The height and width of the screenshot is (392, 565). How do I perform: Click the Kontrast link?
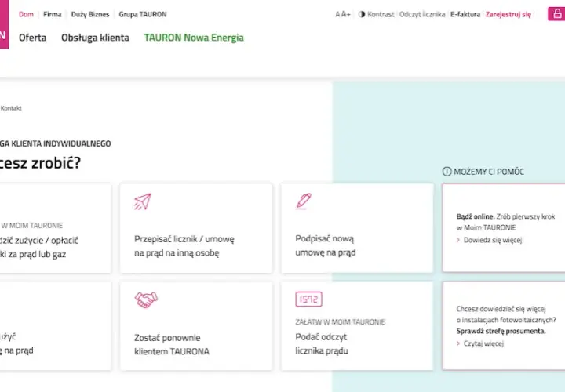(x=381, y=14)
